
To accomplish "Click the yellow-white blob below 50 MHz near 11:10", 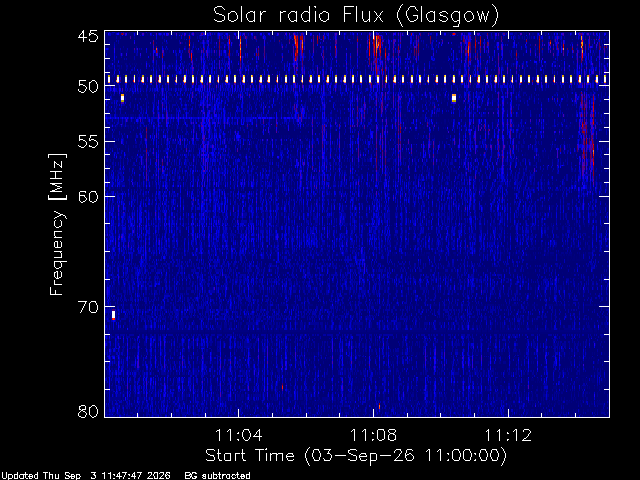I will (454, 98).
